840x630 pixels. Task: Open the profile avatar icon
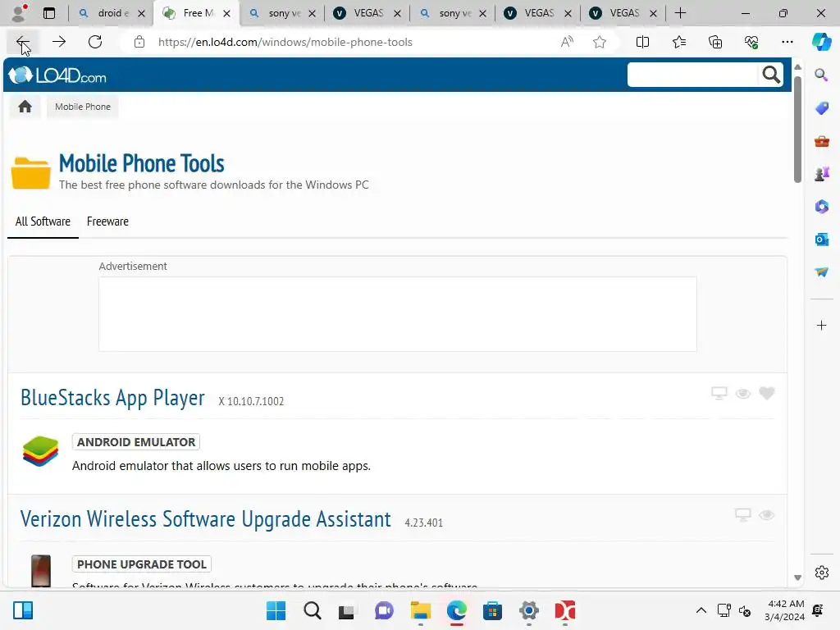(x=19, y=13)
